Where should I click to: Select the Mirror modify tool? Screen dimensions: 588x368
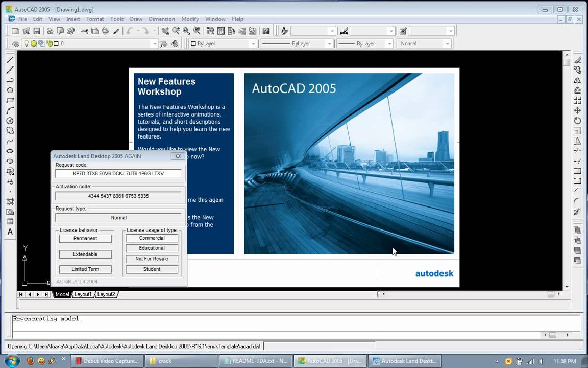[x=577, y=80]
